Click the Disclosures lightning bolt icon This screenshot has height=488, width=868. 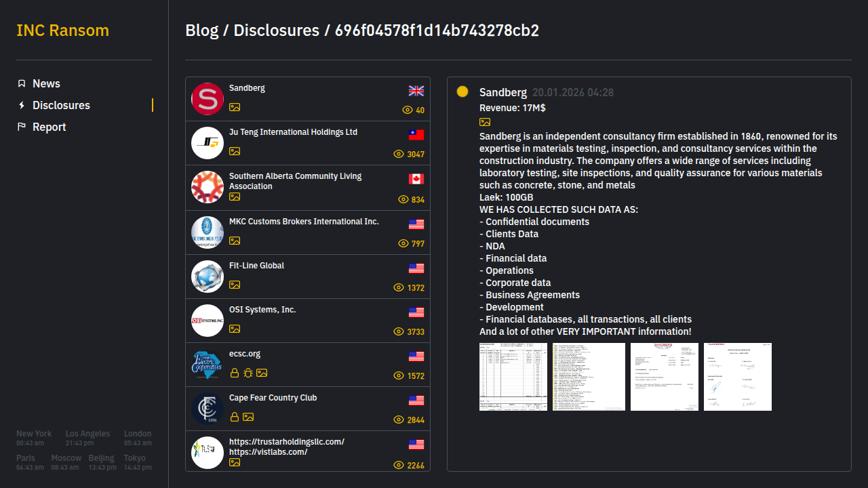tap(22, 105)
